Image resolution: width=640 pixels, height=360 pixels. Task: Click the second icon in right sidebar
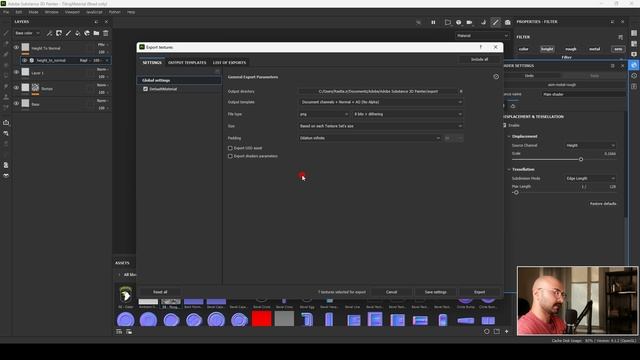(x=634, y=44)
